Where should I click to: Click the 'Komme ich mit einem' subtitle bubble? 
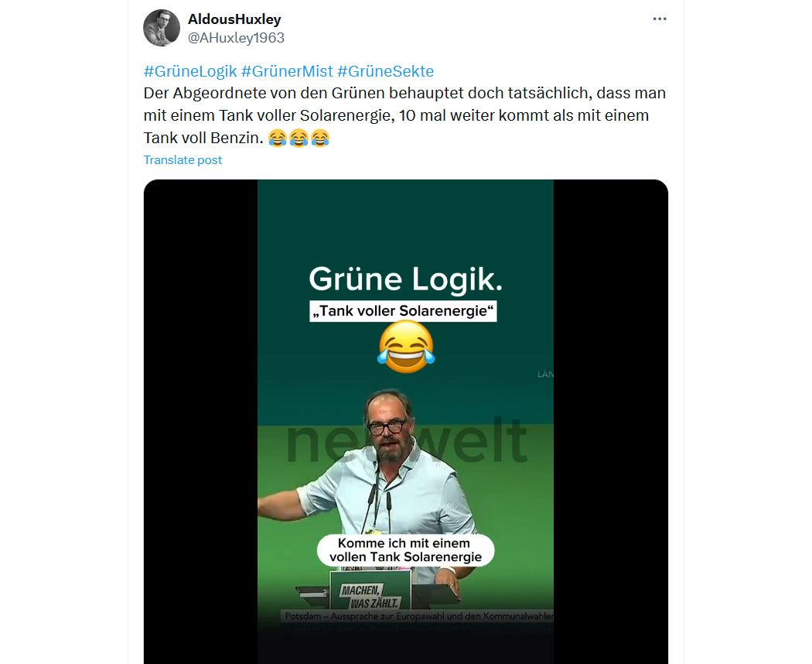(405, 550)
